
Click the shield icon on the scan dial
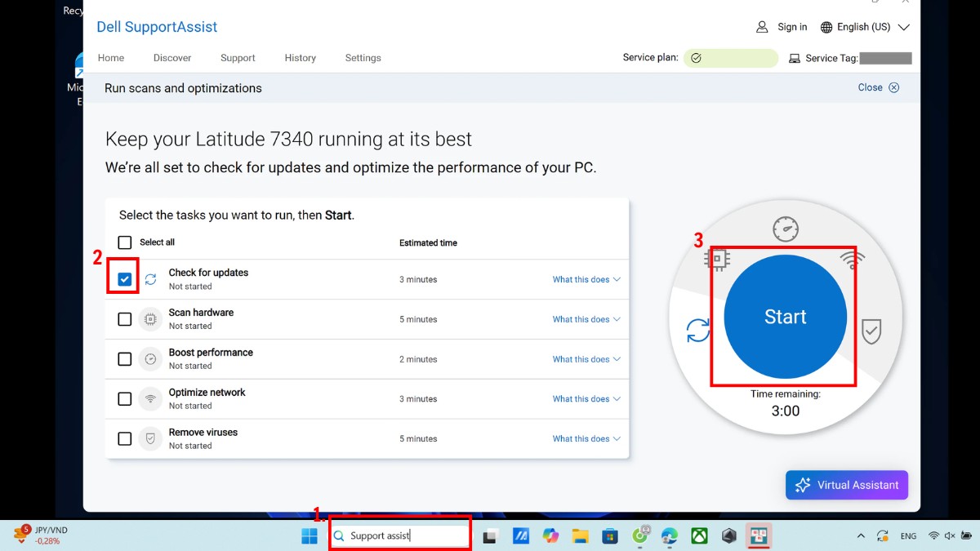(x=871, y=331)
